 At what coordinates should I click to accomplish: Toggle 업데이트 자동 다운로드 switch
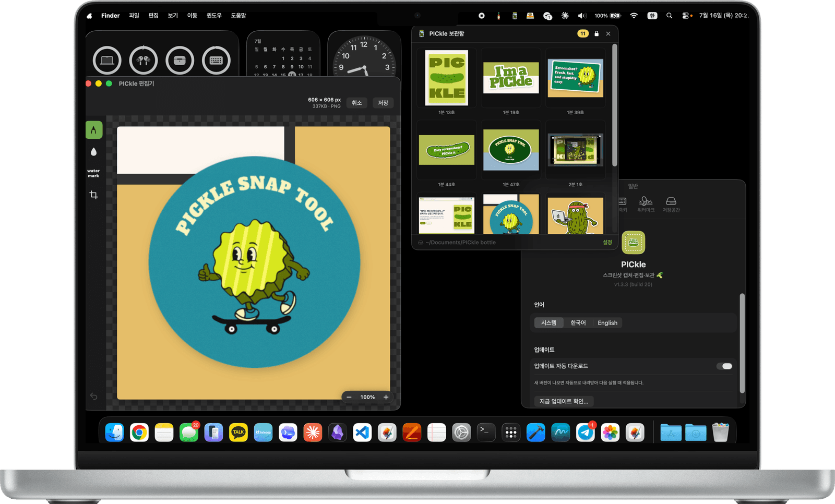[x=724, y=366]
